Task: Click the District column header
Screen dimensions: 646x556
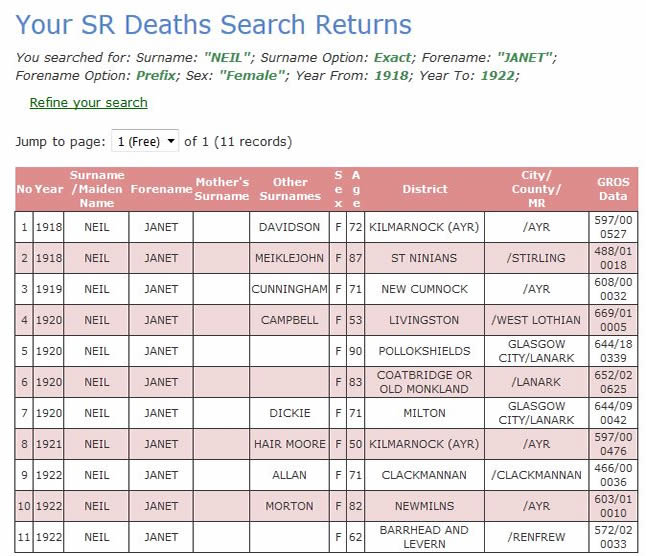Action: (x=425, y=189)
